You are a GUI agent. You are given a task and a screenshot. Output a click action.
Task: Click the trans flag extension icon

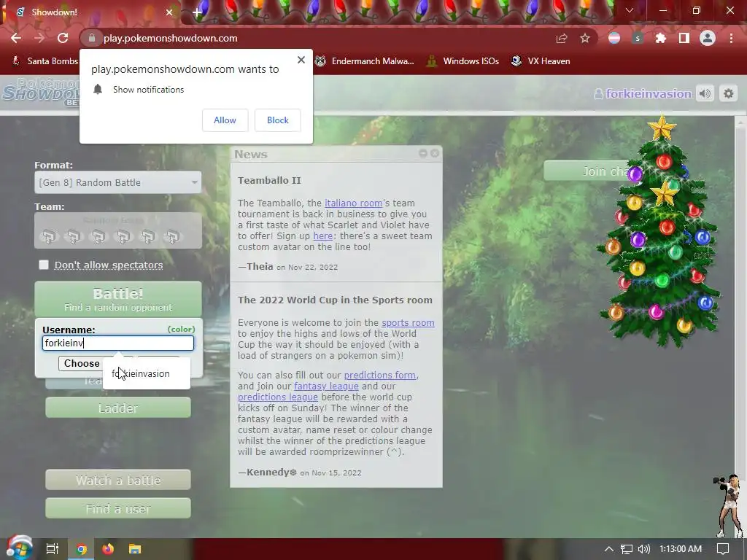click(x=614, y=38)
